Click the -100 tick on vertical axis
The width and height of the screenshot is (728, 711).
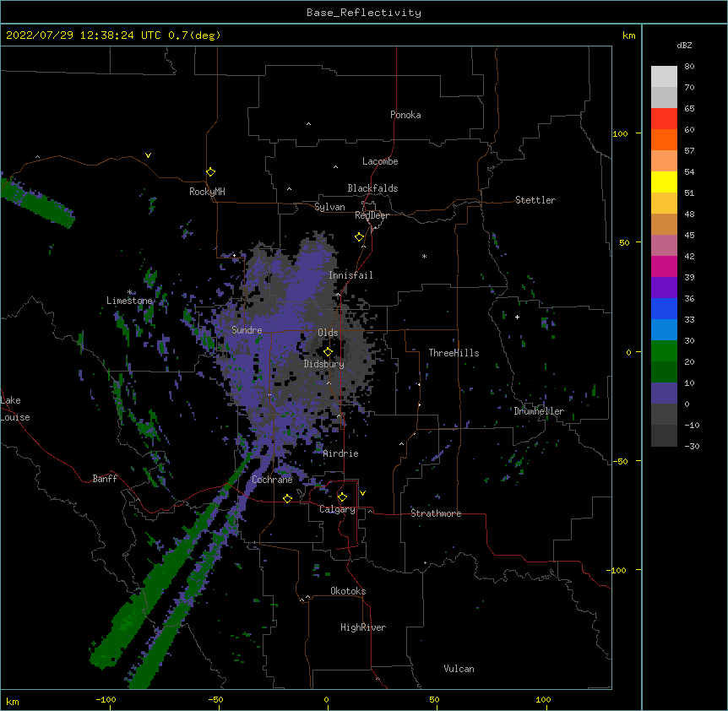617,570
